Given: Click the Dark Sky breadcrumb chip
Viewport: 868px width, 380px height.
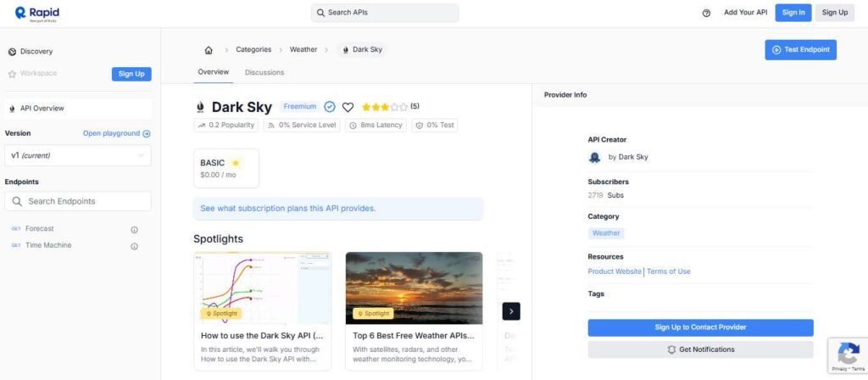Looking at the screenshot, I should [x=362, y=50].
